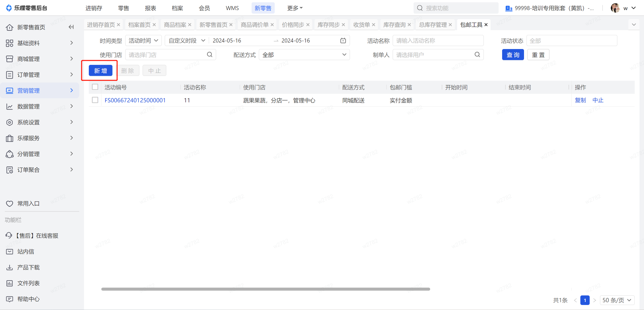
Task: Click the account-set icon before 99998
Action: point(509,8)
